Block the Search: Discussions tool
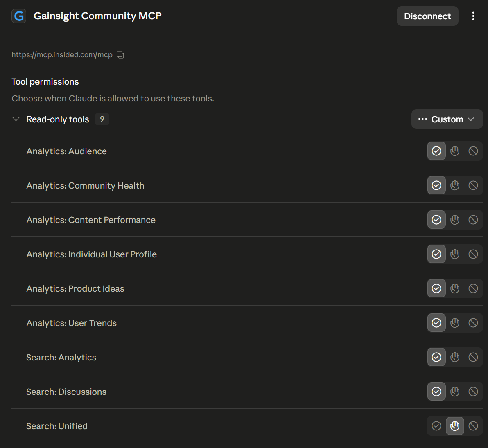This screenshot has height=448, width=488. (473, 392)
